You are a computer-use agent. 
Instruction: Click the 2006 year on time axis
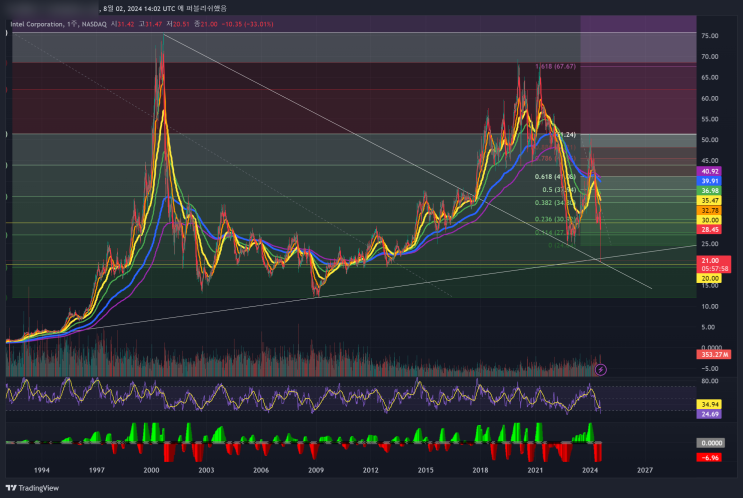[x=261, y=470]
